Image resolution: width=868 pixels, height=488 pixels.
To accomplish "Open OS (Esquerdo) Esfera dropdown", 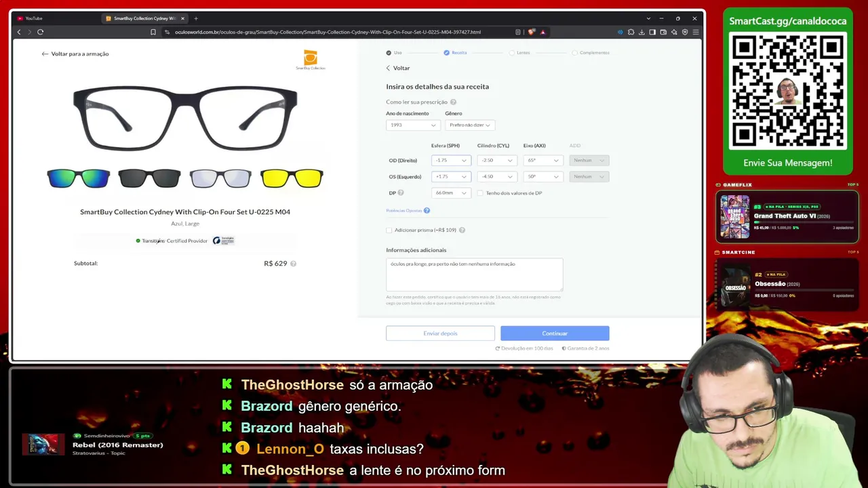I will [x=451, y=177].
